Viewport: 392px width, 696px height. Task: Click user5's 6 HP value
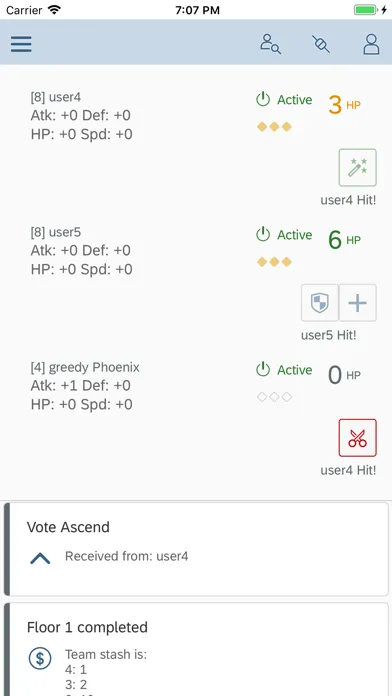pos(344,240)
